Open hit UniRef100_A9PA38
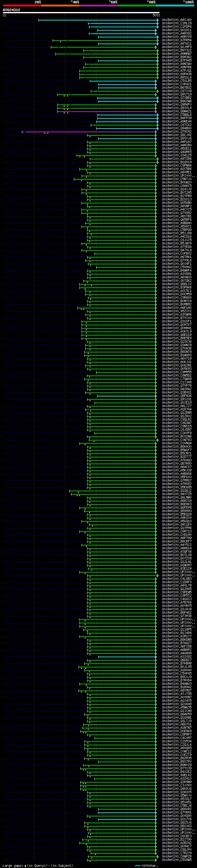The width and height of the screenshot is (197, 868). [x=177, y=74]
